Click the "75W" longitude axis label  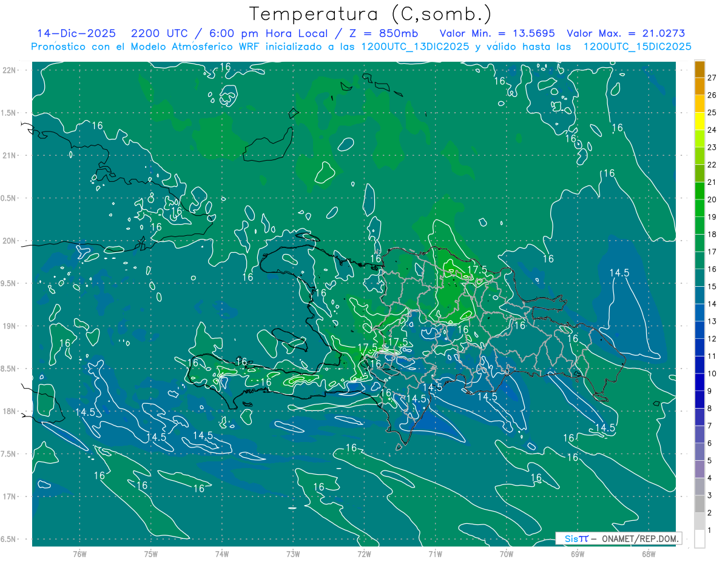click(x=151, y=554)
